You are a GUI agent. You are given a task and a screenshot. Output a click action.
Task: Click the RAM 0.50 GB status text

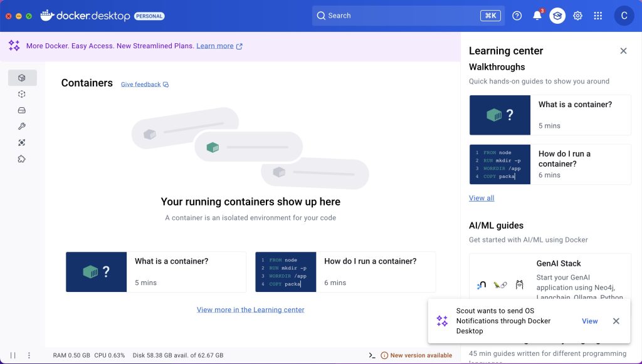coord(71,355)
